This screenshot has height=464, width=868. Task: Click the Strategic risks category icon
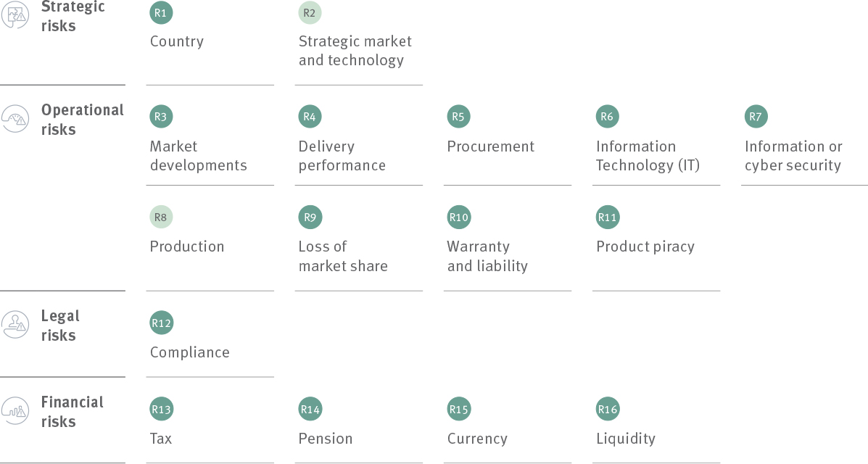[x=15, y=14]
